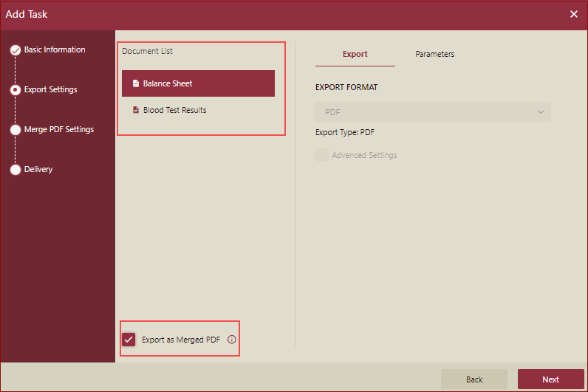This screenshot has width=588, height=392.
Task: Toggle the Export as Merged PDF checkbox
Action: pyautogui.click(x=129, y=340)
